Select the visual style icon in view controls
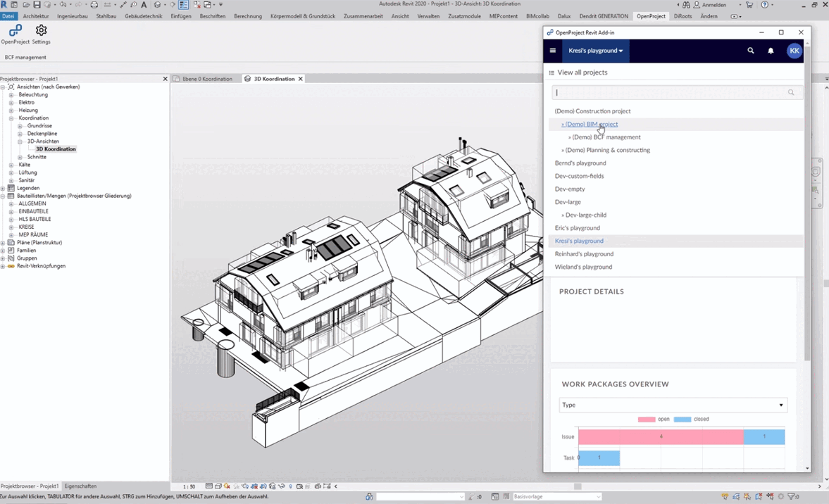The height and width of the screenshot is (504, 829). 218,486
